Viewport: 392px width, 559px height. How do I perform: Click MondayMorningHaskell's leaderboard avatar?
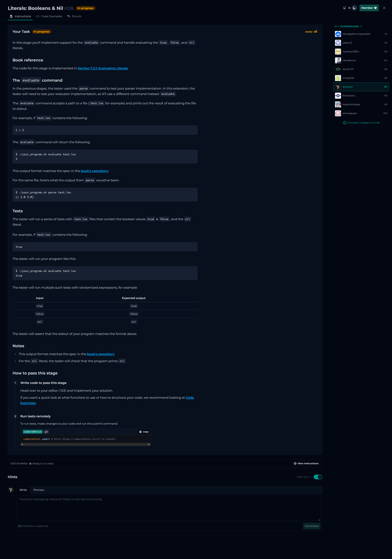click(x=338, y=34)
